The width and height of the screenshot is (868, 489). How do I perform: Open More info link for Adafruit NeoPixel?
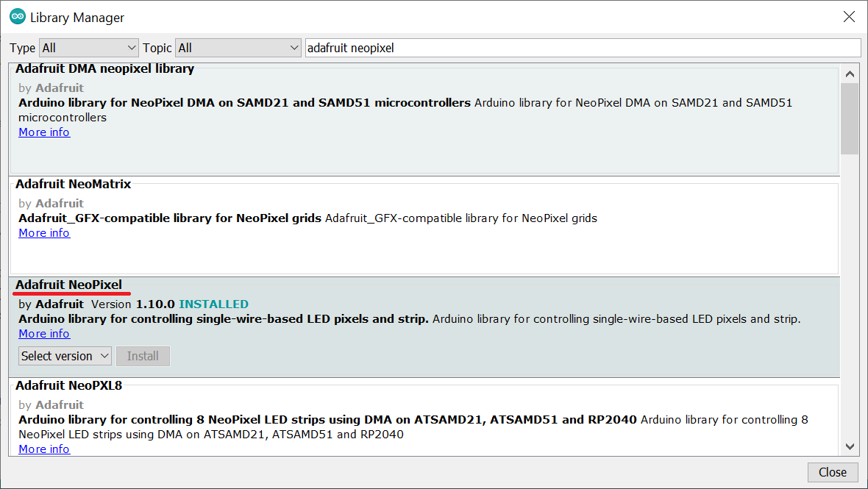tap(44, 334)
